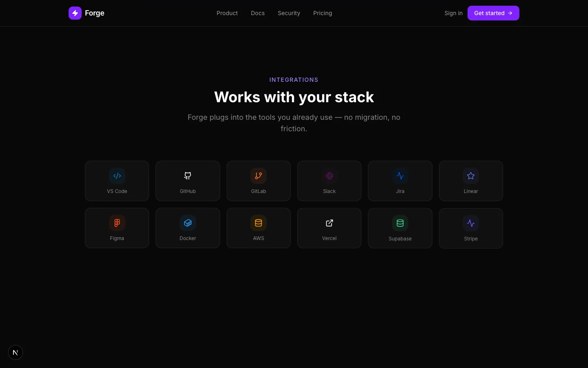Click the Stripe label text
588x368 pixels.
[x=471, y=239]
